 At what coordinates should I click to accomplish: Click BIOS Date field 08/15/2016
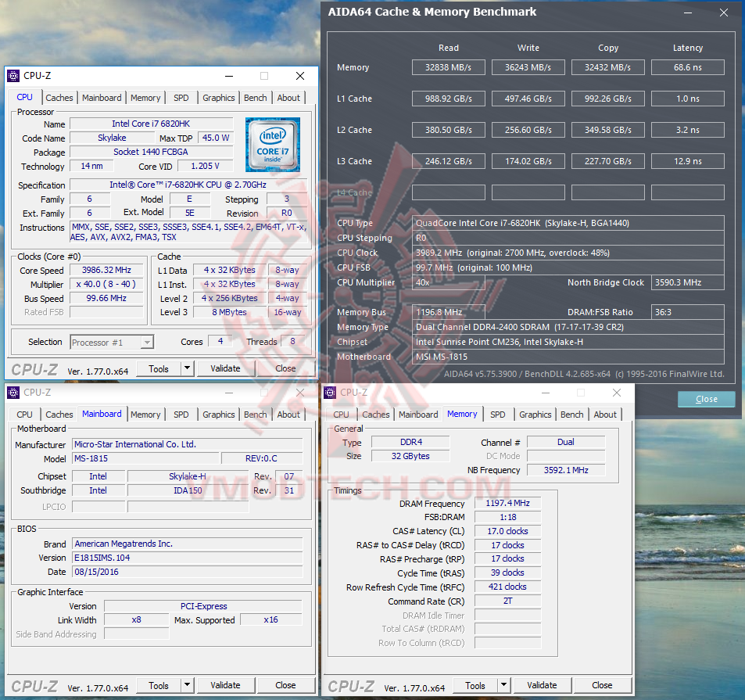[x=188, y=573]
